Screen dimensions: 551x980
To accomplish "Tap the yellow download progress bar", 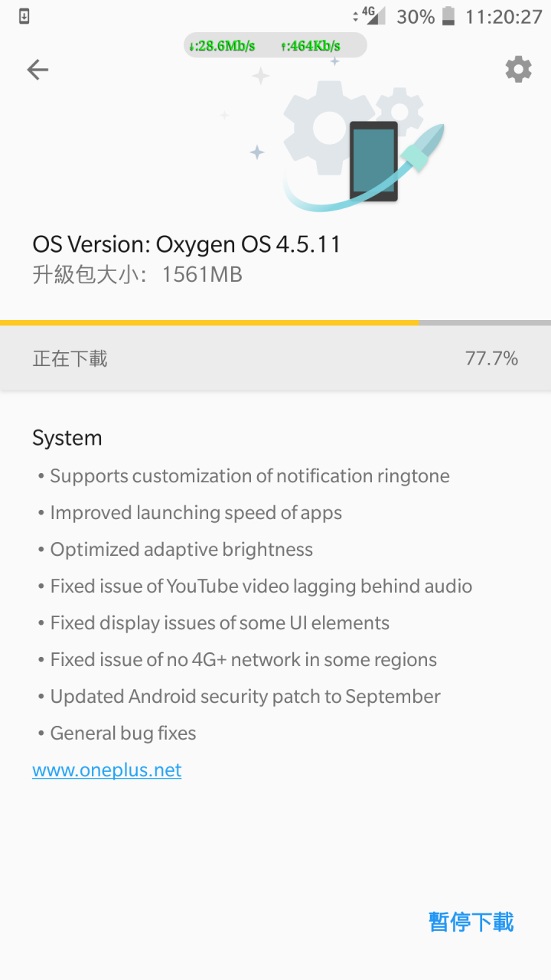I will (x=210, y=323).
